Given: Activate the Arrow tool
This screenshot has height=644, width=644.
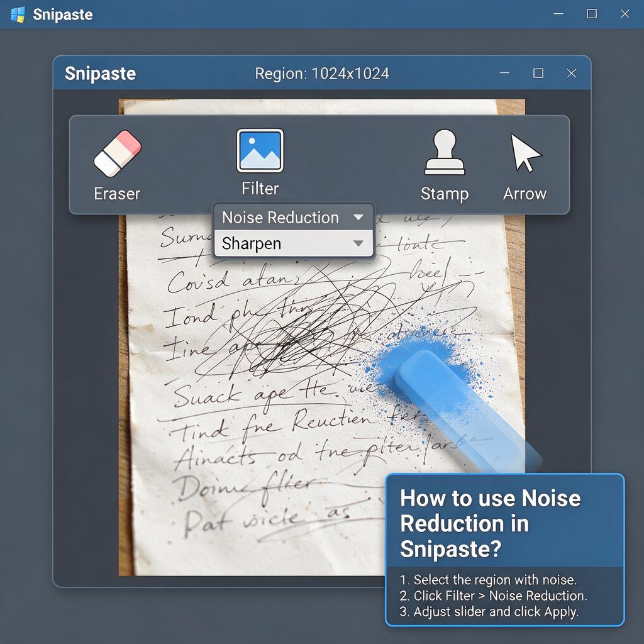Looking at the screenshot, I should click(525, 166).
